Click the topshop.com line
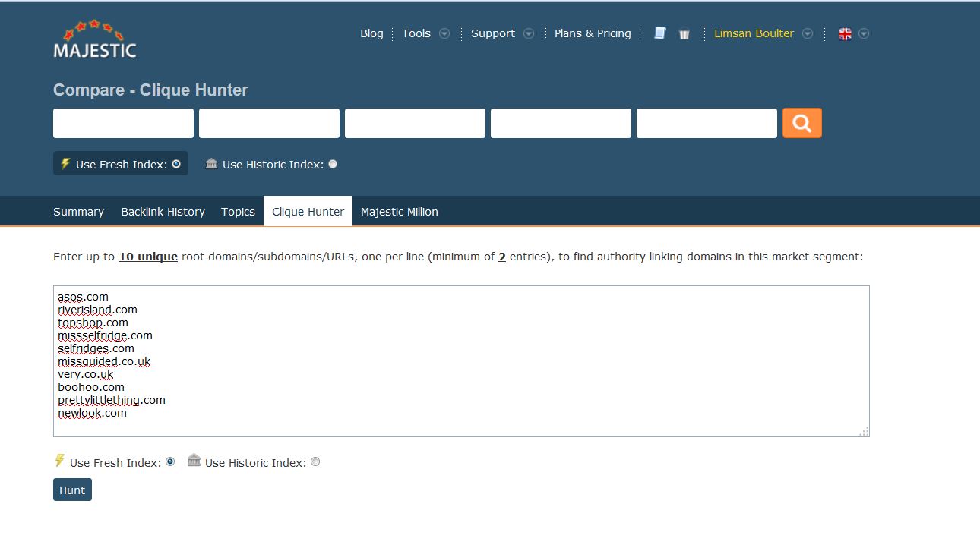The height and width of the screenshot is (548, 980). [93, 323]
